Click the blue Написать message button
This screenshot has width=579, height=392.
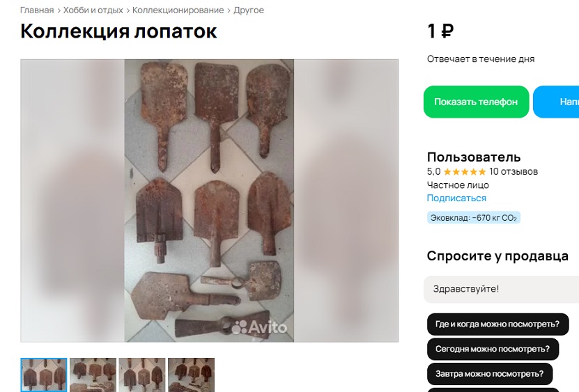click(556, 102)
